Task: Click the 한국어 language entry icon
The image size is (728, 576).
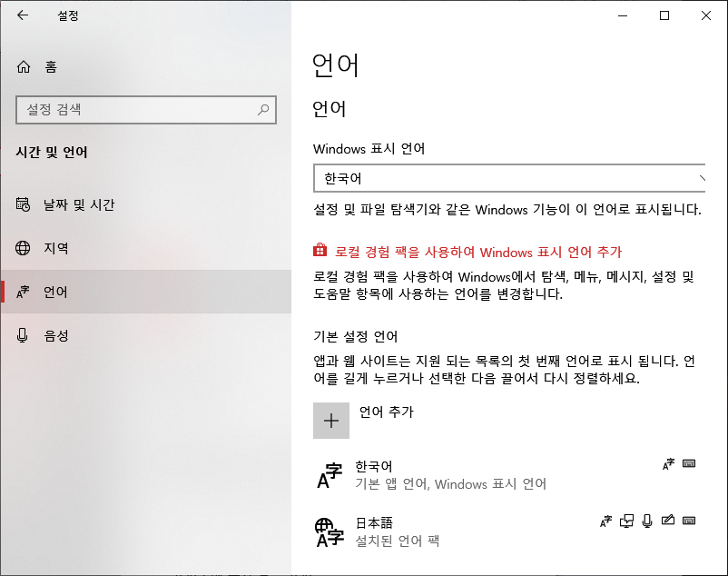Action: [330, 475]
